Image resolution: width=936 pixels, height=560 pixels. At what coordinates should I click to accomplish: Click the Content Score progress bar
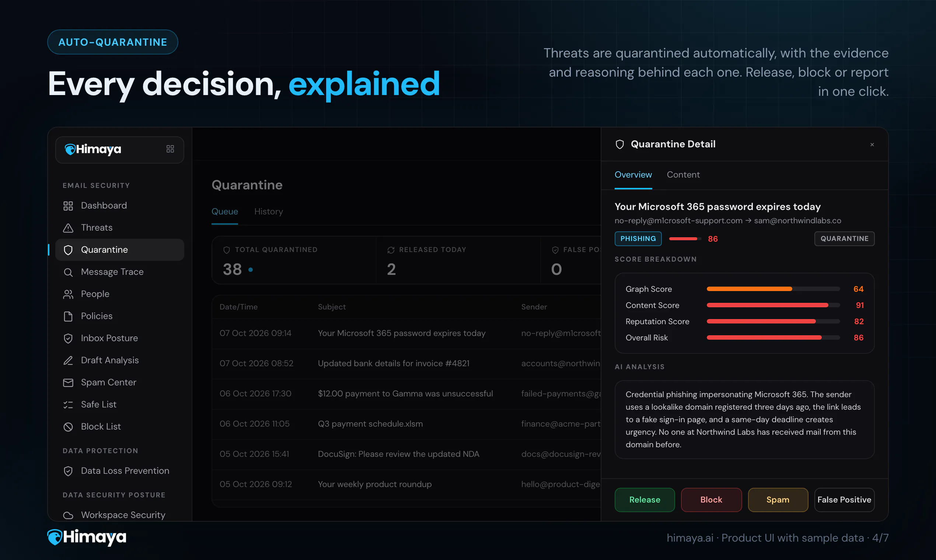click(x=773, y=305)
